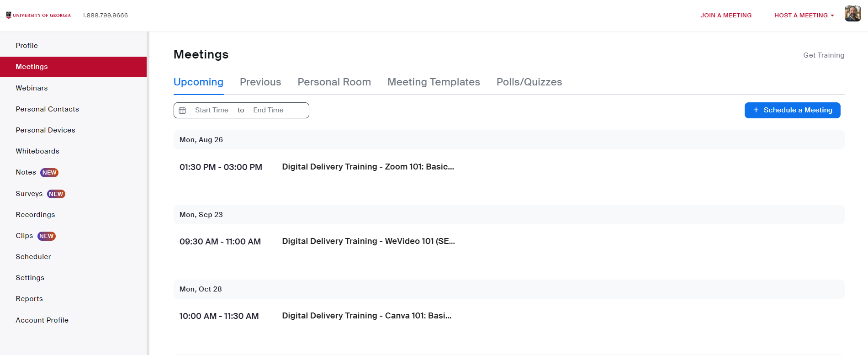Switch to the Previous tab

point(260,82)
